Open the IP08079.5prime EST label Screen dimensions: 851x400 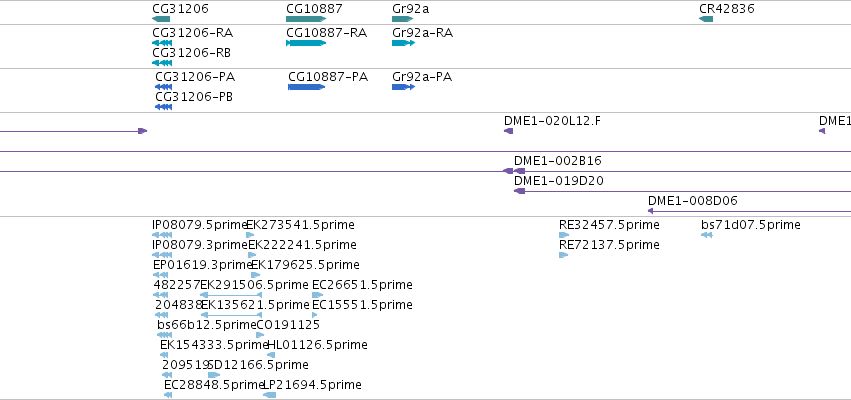point(200,225)
